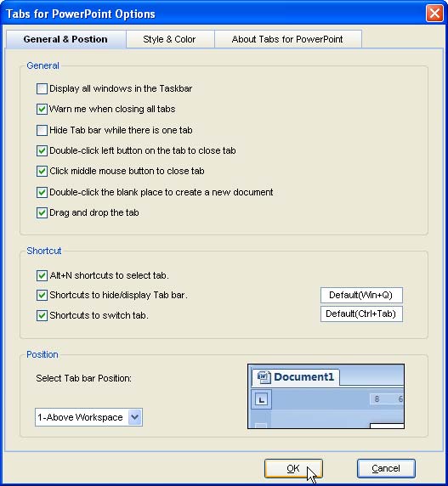Select the 1-Above Workspace combo box
This screenshot has height=486, width=448.
pos(88,417)
